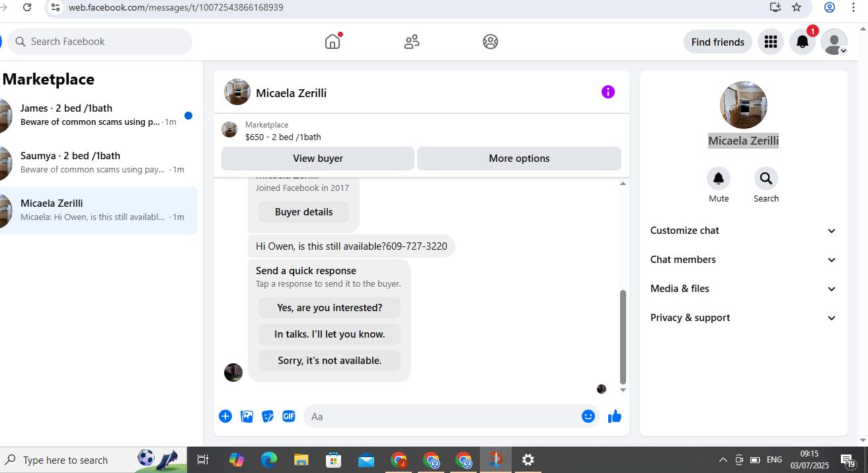
Task: Expand Media & files section
Action: 744,289
